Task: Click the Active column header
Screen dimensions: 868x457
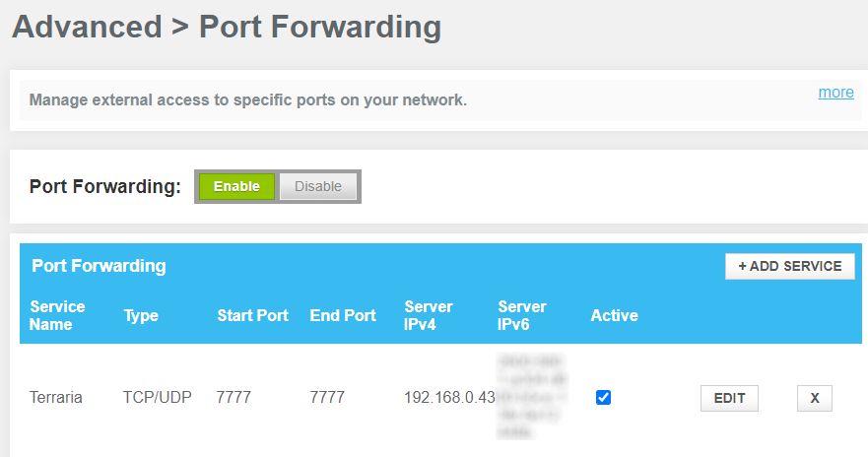Action: click(x=614, y=316)
